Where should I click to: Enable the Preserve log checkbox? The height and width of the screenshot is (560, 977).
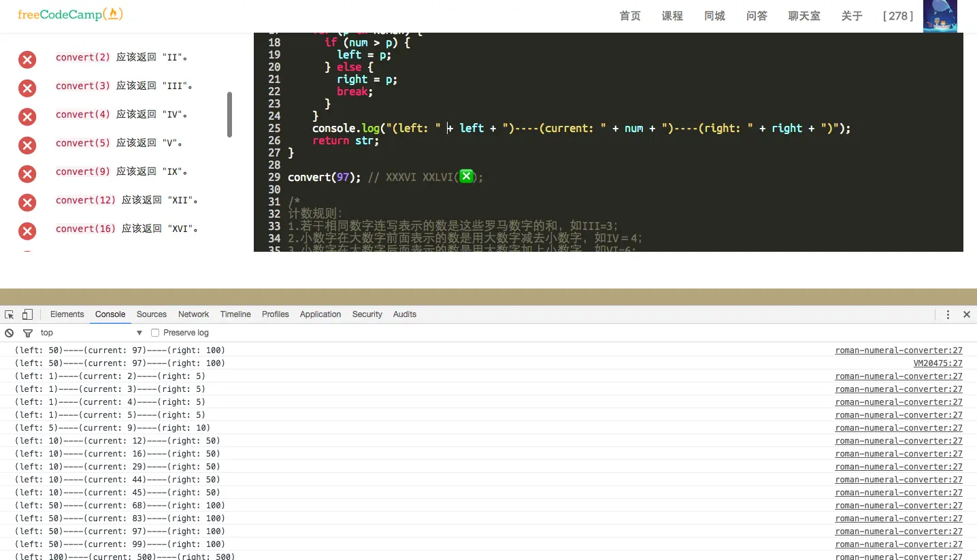coord(155,333)
